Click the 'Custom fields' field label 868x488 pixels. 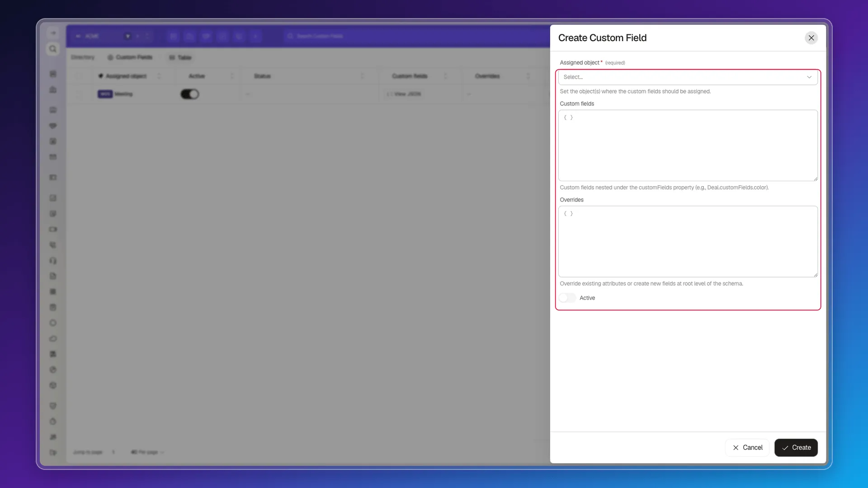point(577,104)
